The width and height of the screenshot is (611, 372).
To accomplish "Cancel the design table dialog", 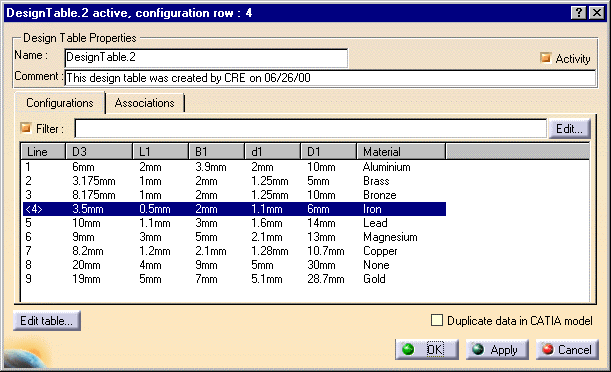I will click(x=567, y=349).
